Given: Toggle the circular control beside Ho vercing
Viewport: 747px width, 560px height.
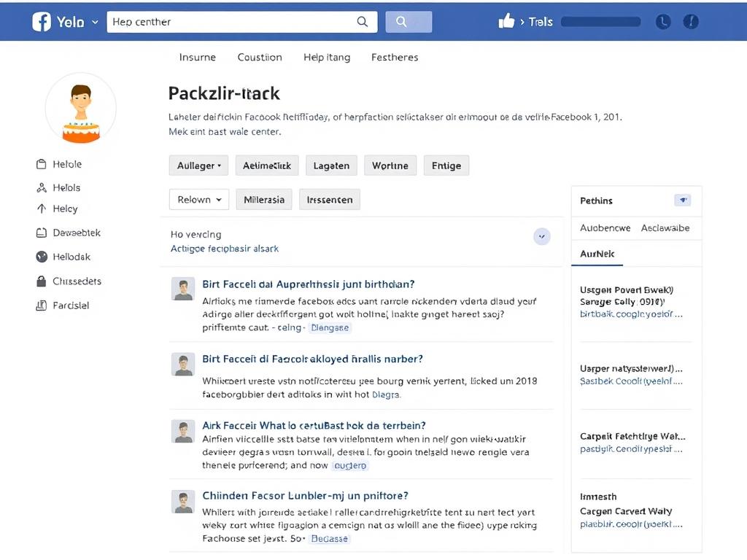Looking at the screenshot, I should [541, 236].
